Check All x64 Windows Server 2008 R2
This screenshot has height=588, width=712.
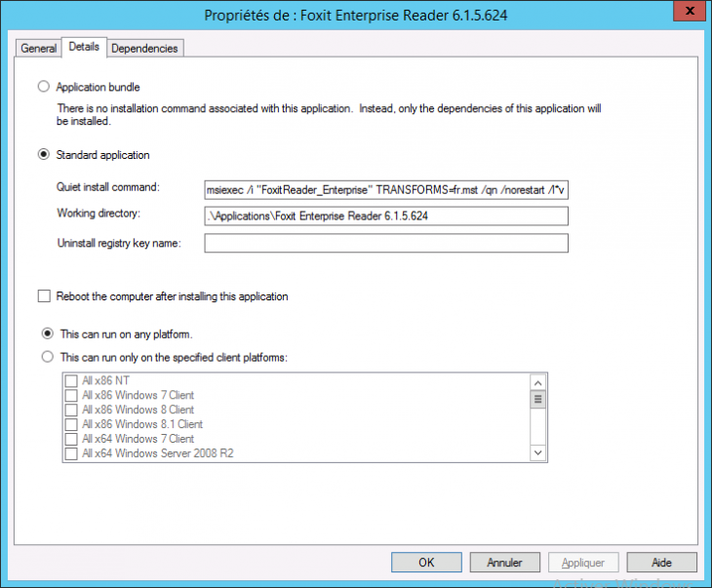(x=71, y=453)
